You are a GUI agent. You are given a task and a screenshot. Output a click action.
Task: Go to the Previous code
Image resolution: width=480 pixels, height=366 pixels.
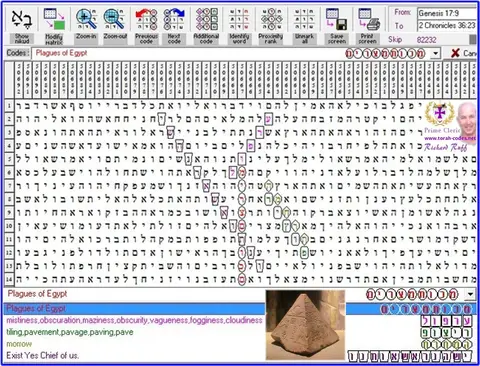pyautogui.click(x=146, y=26)
